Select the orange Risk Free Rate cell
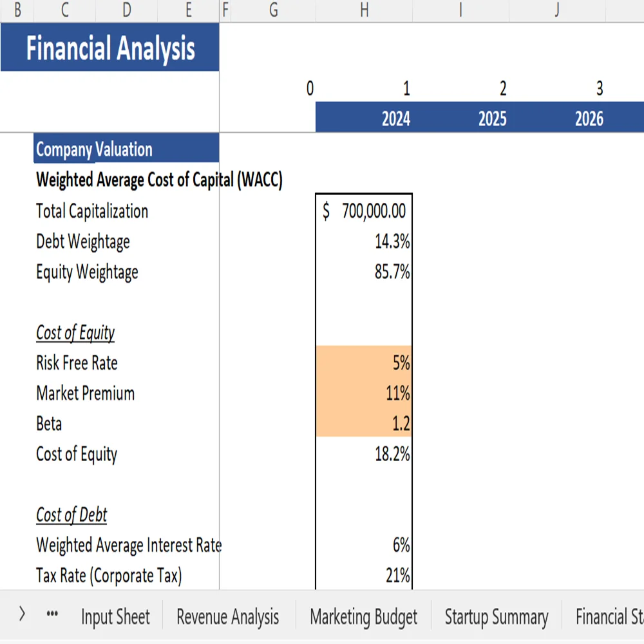Screen dimensions: 644x644 364,363
